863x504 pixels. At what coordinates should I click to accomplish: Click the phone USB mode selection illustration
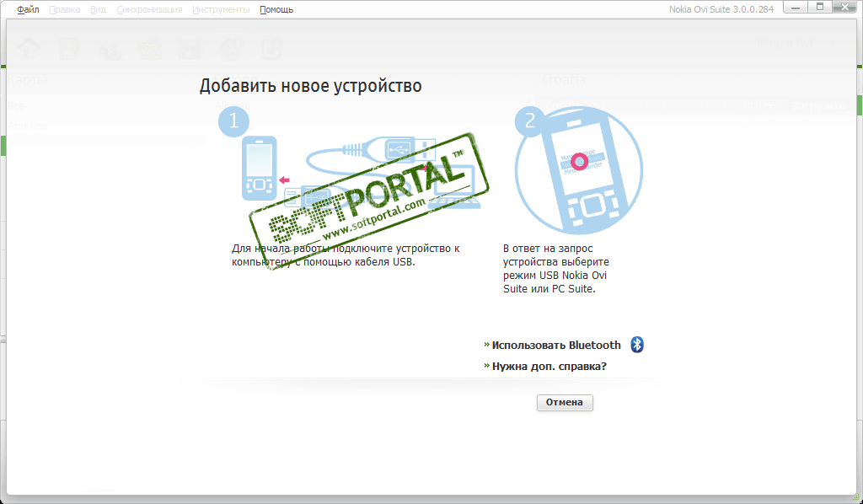(x=578, y=169)
